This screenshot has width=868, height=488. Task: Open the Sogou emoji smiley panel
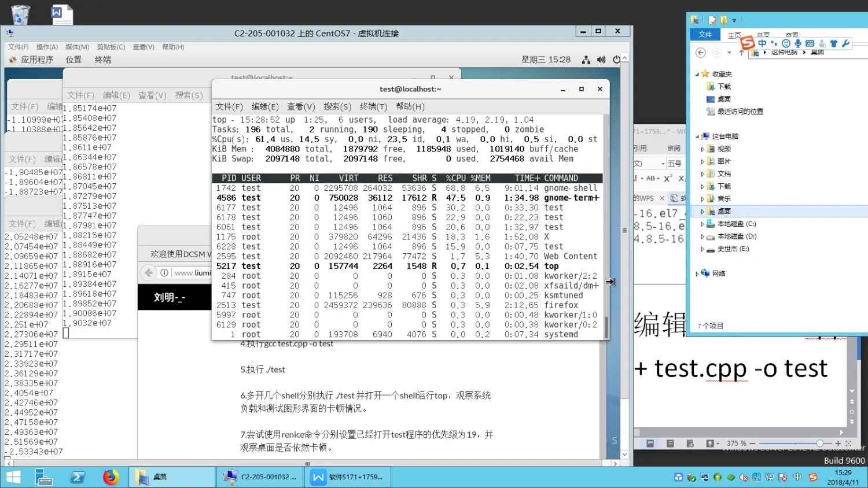coord(786,43)
